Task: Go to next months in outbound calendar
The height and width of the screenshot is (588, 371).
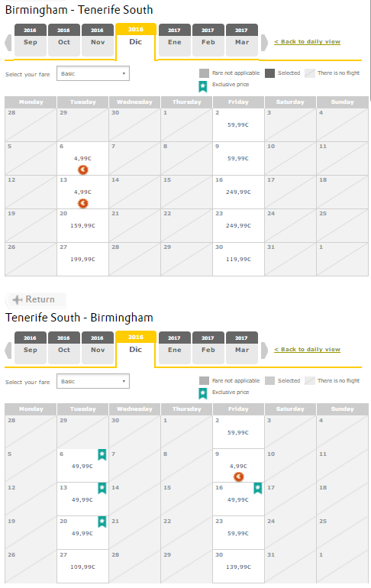Action: click(x=264, y=42)
